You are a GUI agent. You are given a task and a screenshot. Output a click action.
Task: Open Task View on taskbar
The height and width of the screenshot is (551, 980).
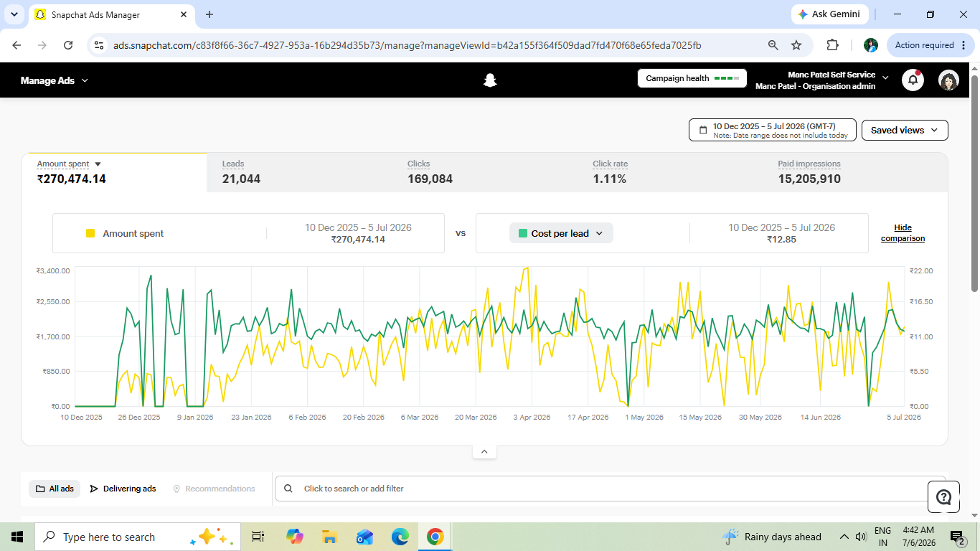click(258, 537)
